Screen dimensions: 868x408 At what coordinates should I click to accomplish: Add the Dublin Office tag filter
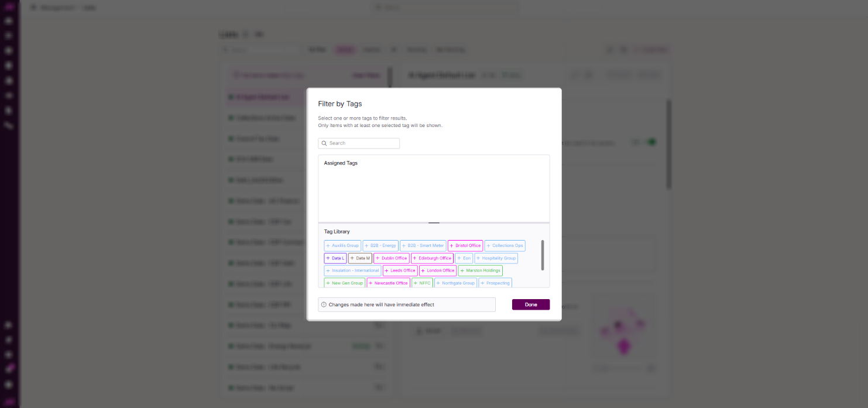click(x=391, y=258)
